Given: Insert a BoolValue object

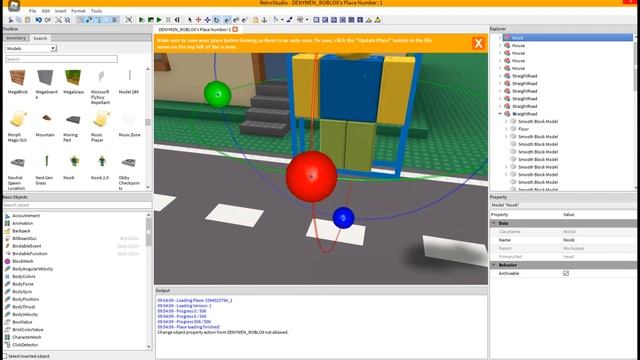Looking at the screenshot, I should (22, 322).
